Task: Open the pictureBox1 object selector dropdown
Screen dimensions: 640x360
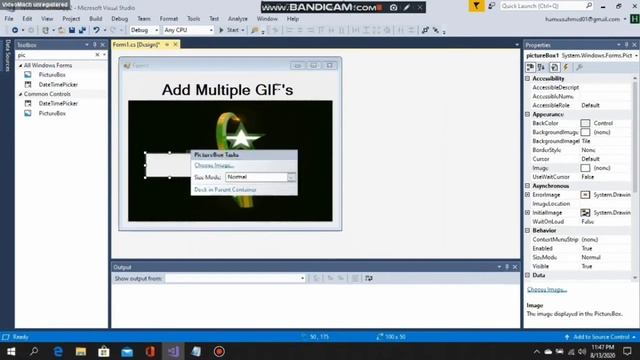Action: click(x=636, y=55)
